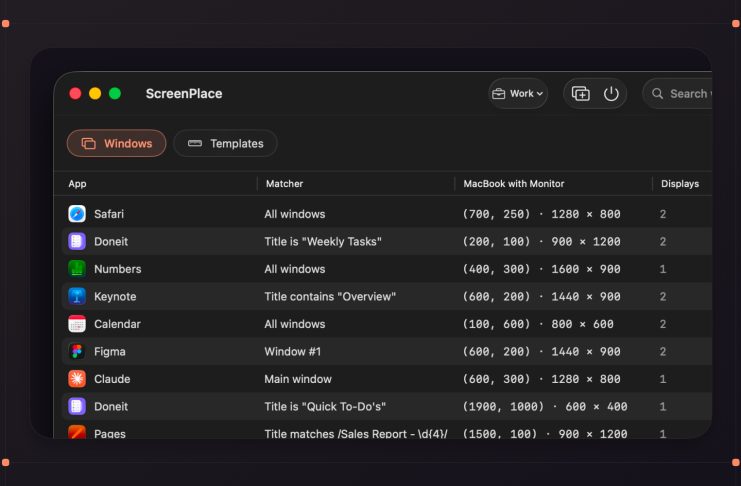Click the Safari app icon
Viewport: 741px width, 486px height.
point(77,214)
